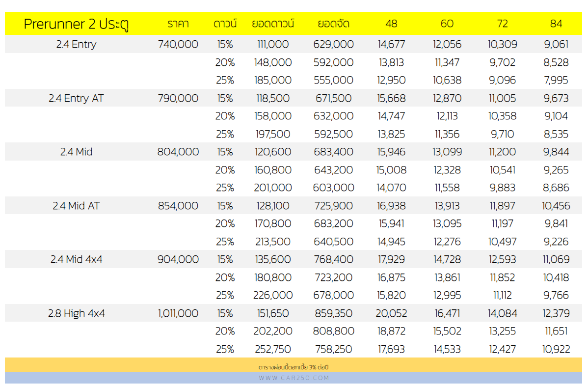
Task: Click installment value '7,995'
Action: click(556, 81)
